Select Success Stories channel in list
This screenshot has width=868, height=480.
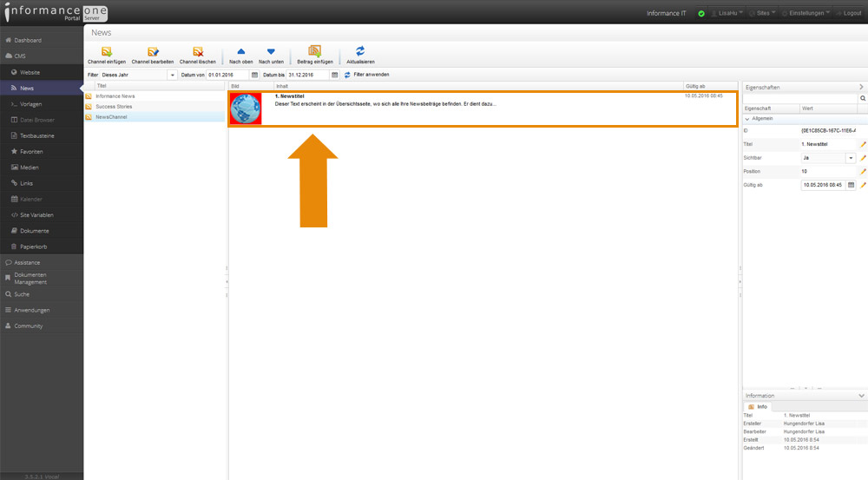point(114,106)
